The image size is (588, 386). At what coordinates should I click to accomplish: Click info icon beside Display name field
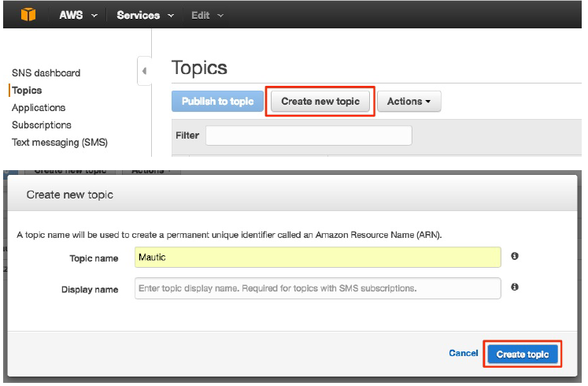point(515,288)
